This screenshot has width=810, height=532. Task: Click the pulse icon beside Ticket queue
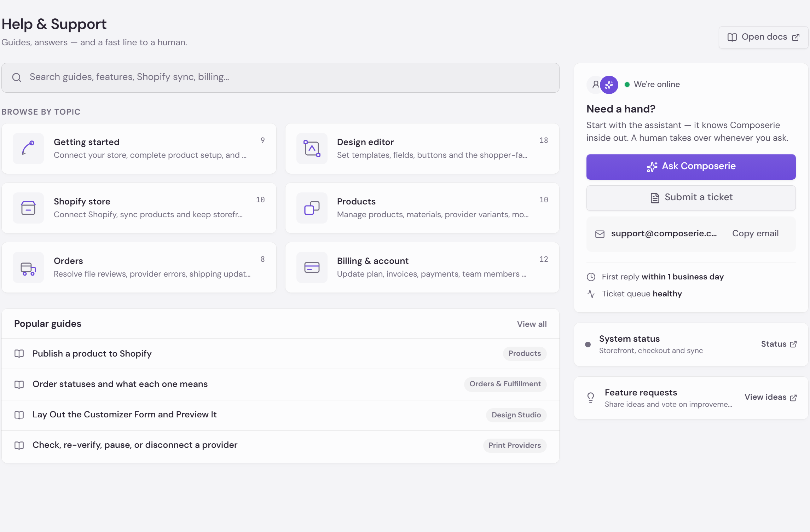point(591,294)
